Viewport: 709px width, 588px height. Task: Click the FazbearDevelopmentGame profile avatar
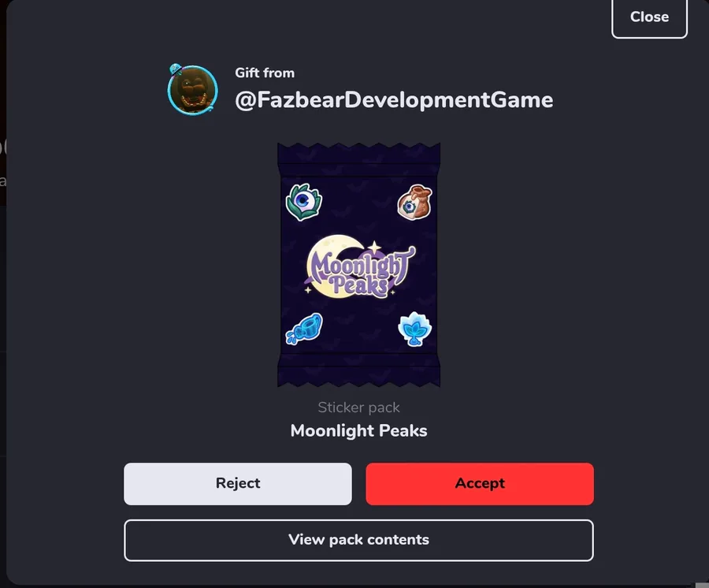click(193, 90)
